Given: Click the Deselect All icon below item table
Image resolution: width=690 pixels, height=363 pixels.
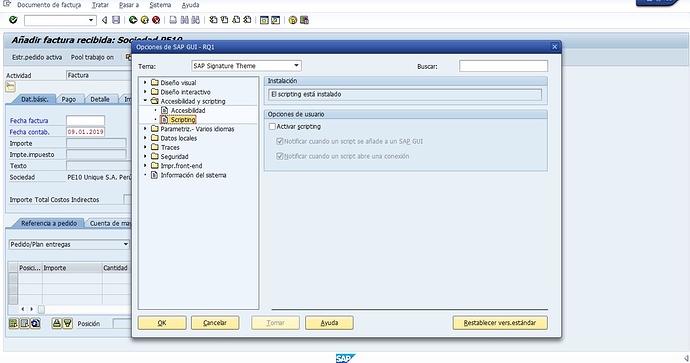Looking at the screenshot, I should (25, 323).
